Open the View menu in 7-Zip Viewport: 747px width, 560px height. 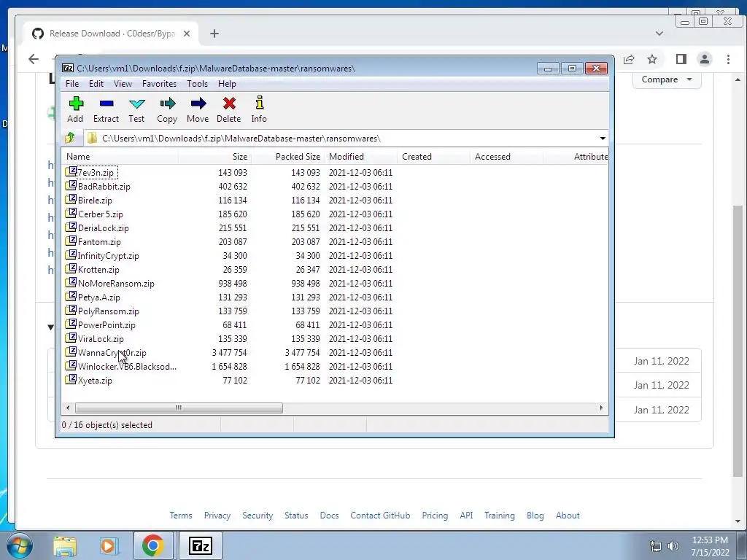(x=123, y=84)
